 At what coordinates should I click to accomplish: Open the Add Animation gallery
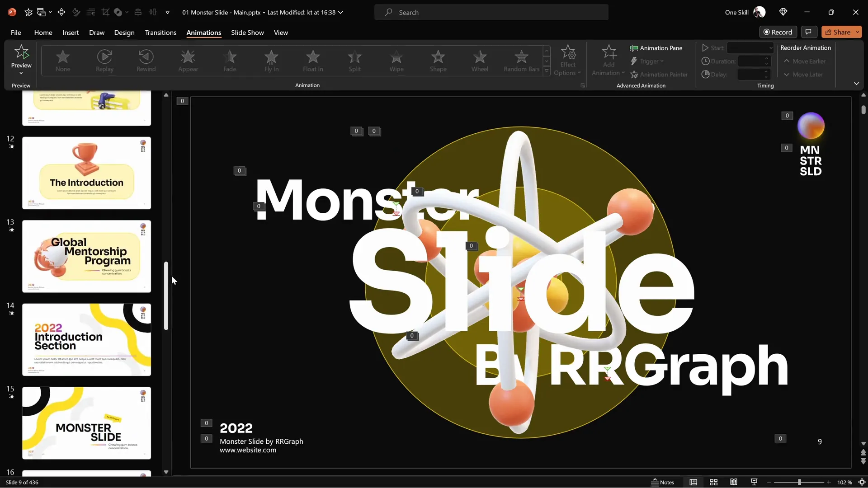[609, 60]
